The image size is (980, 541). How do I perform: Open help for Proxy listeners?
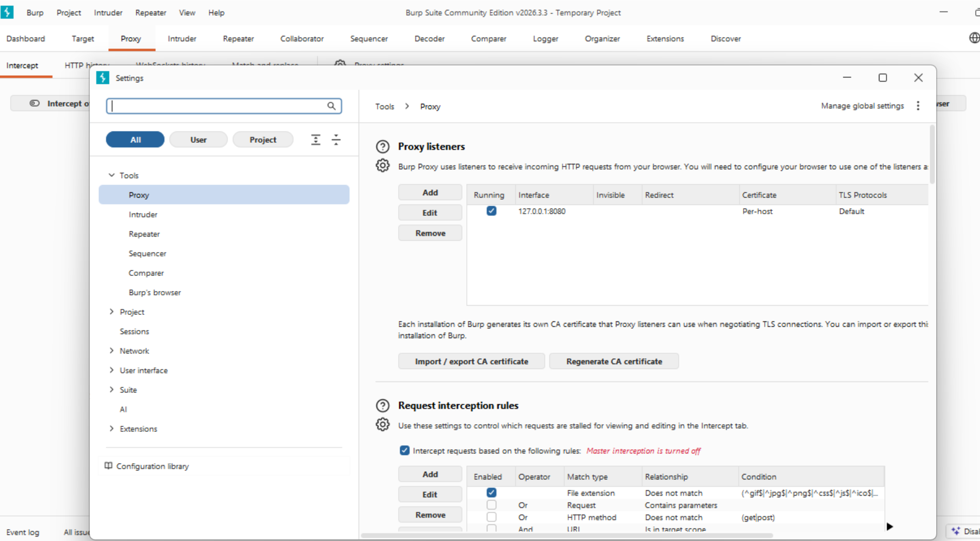point(382,147)
